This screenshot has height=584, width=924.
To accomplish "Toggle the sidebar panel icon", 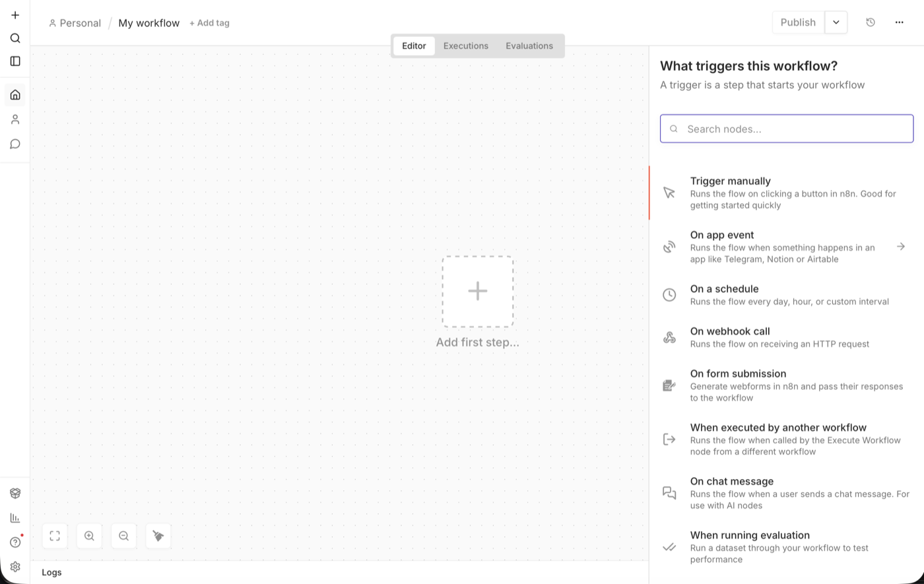I will click(x=15, y=61).
